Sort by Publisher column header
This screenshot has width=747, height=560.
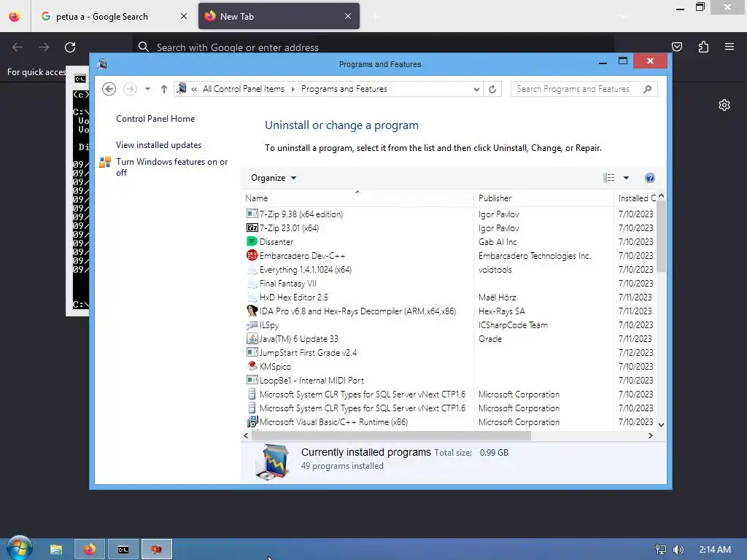click(x=543, y=198)
